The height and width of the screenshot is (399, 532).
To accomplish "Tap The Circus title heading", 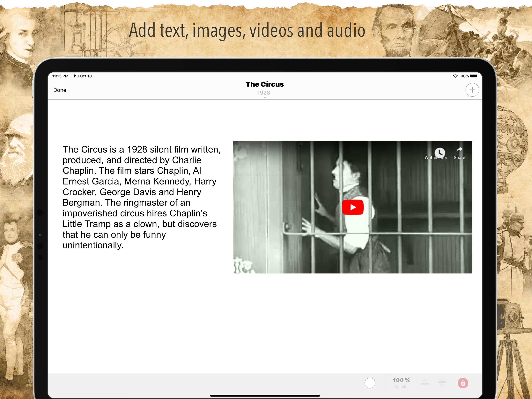I will (x=265, y=84).
